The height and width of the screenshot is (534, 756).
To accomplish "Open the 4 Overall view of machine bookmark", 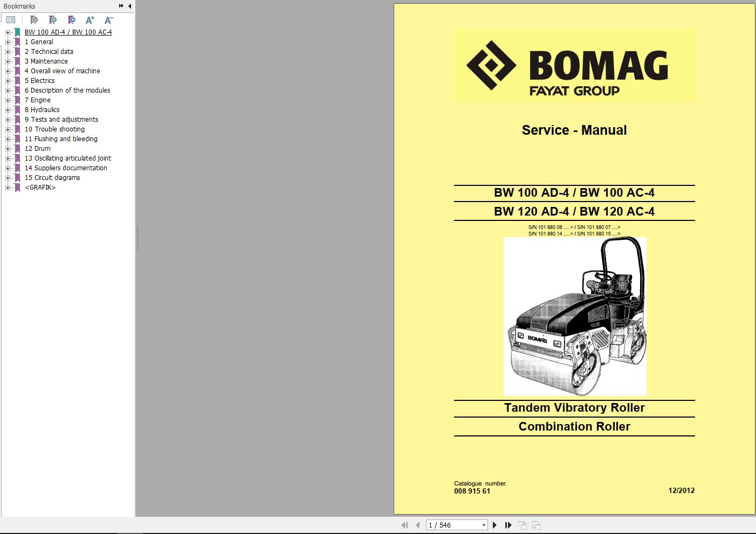I will [x=63, y=71].
